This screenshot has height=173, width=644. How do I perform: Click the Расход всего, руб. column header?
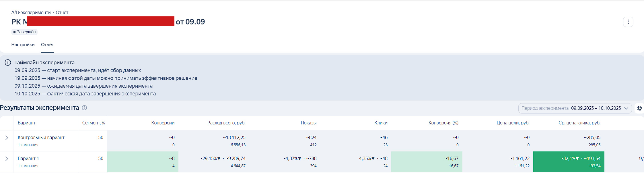click(226, 123)
